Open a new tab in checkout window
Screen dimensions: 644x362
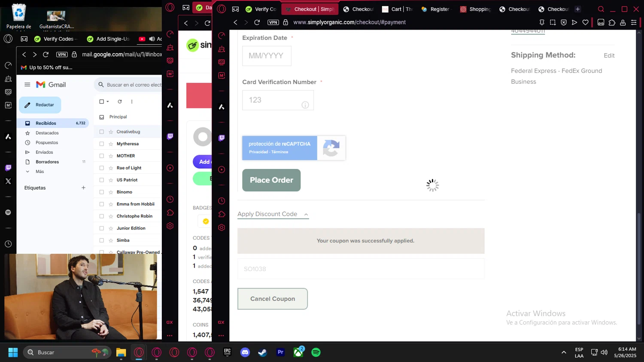pyautogui.click(x=578, y=9)
